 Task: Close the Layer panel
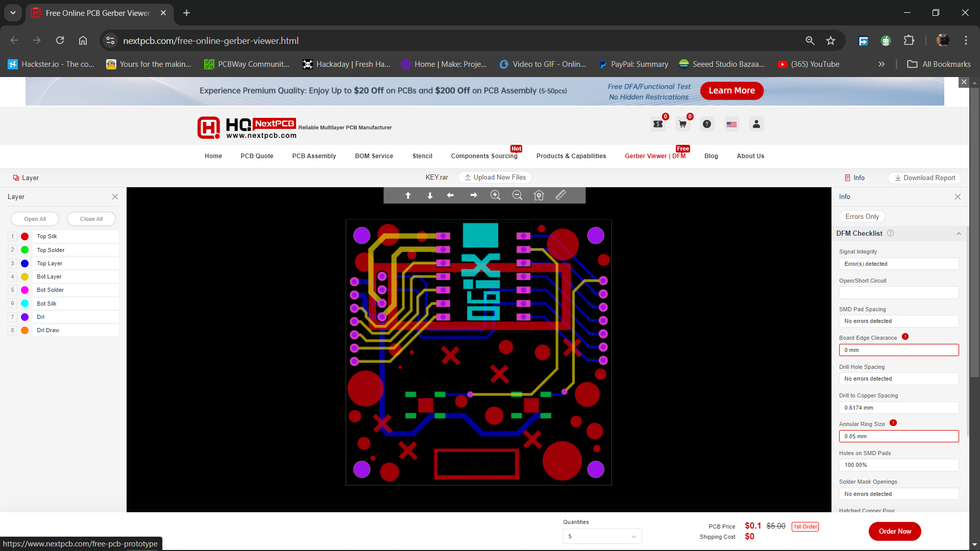115,197
